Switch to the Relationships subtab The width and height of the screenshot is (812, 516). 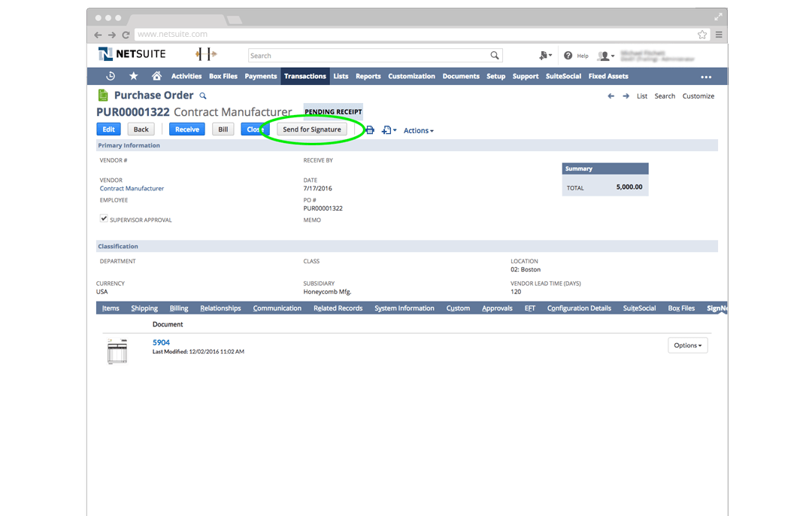(x=220, y=308)
